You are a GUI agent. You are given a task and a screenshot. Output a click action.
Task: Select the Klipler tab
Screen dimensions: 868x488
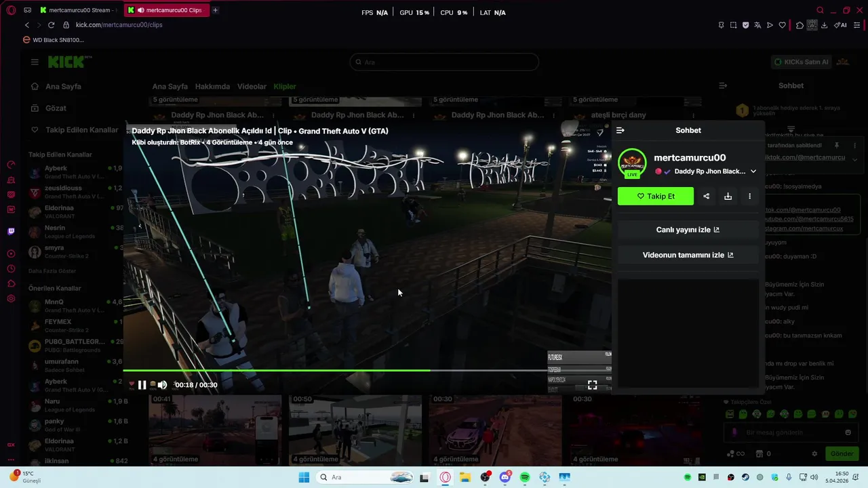click(285, 87)
